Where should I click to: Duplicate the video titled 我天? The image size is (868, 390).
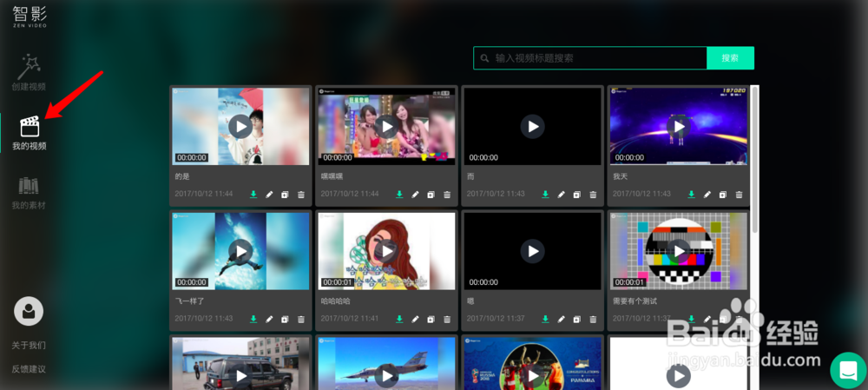tap(722, 195)
